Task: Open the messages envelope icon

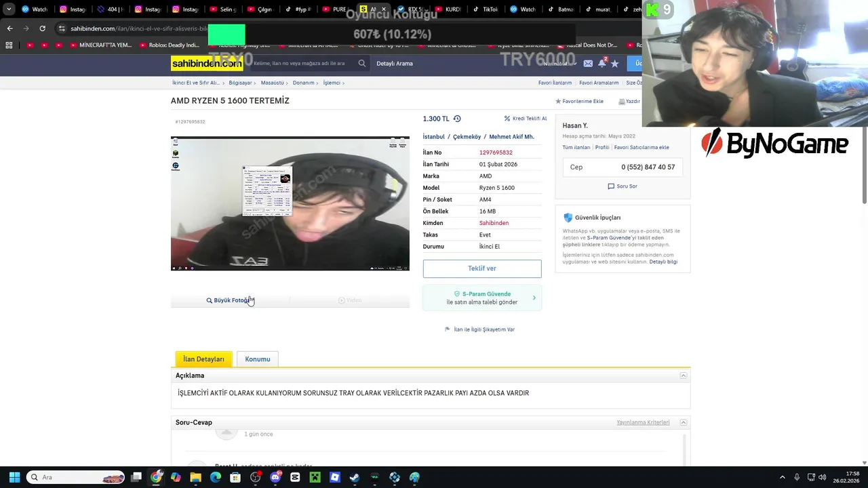Action: pos(588,63)
